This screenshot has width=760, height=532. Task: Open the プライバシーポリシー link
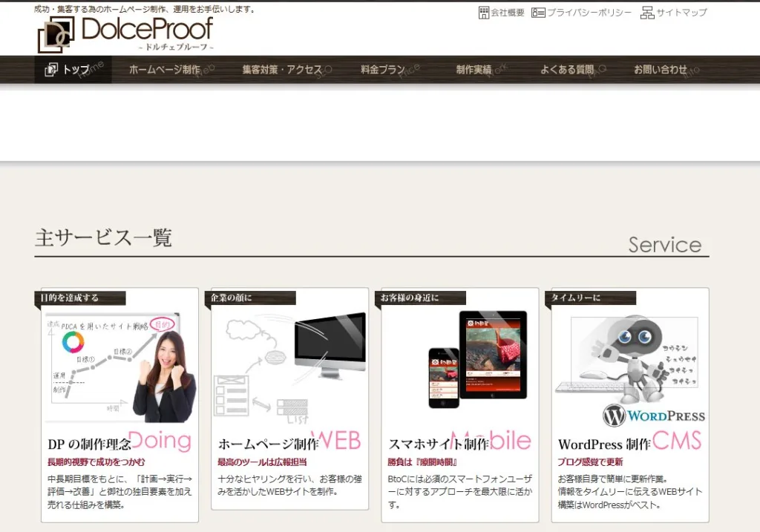[589, 13]
